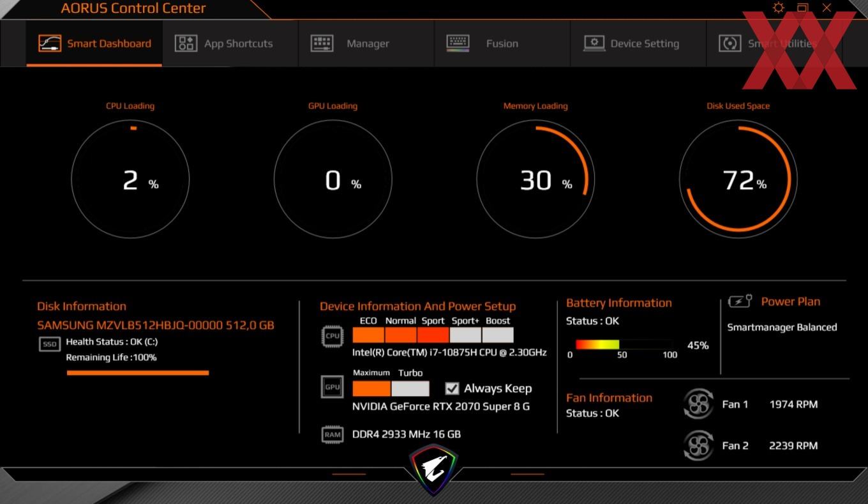The image size is (868, 504).
Task: Click the Smart Utilities icon
Action: pos(730,43)
